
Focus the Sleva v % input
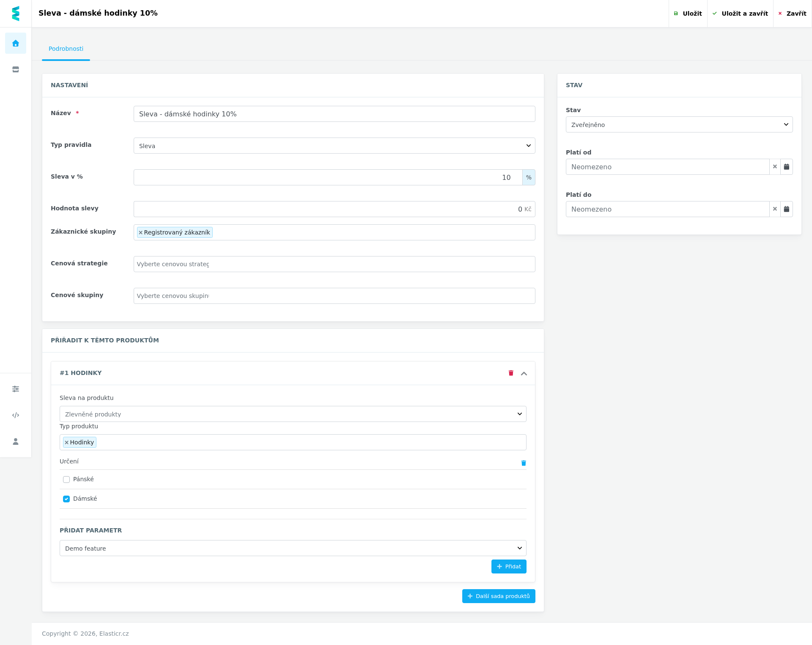[x=328, y=177]
